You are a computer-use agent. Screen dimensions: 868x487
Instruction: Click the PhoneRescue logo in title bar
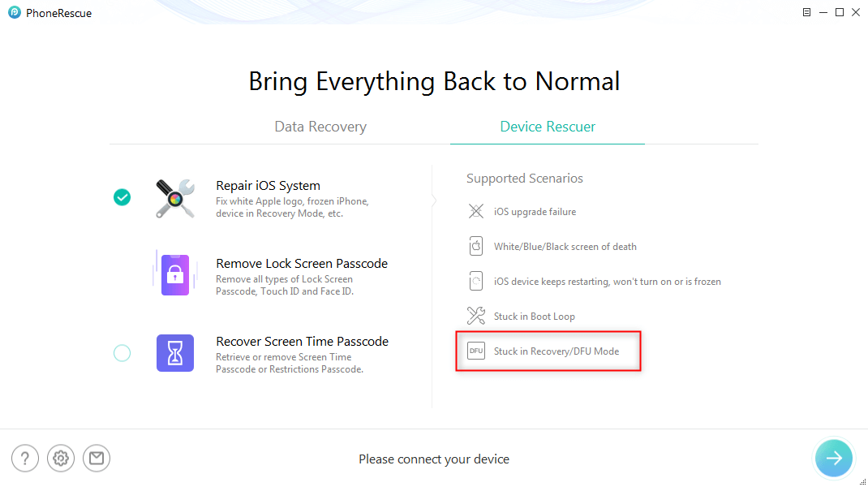15,12
